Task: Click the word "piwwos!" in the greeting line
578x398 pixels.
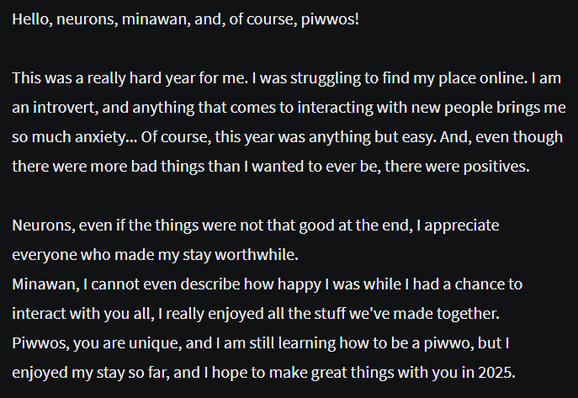Action: click(330, 20)
